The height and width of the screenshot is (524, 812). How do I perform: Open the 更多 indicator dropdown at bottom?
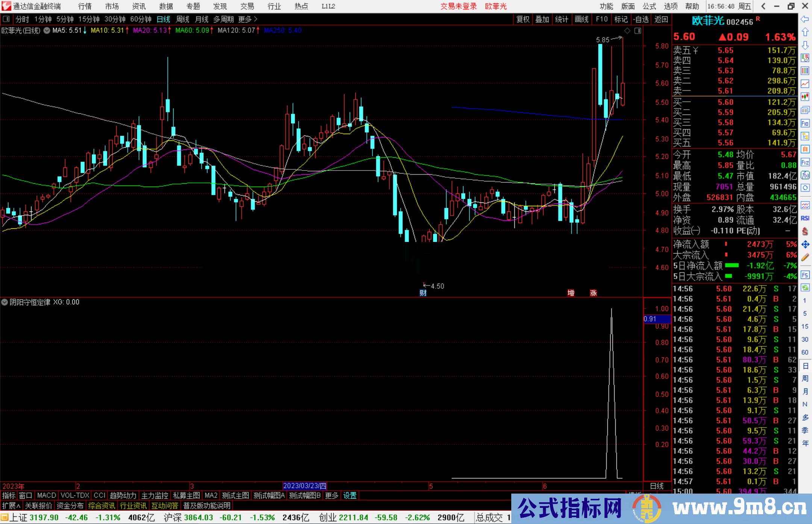(x=331, y=495)
